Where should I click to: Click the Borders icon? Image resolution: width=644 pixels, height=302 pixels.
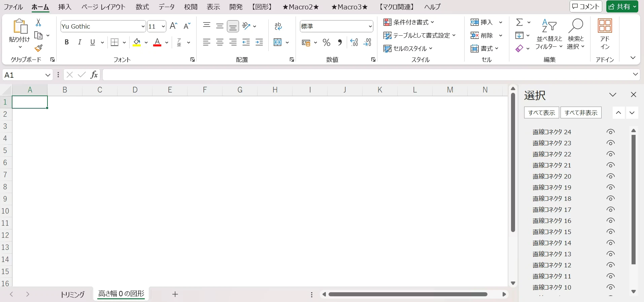(114, 42)
